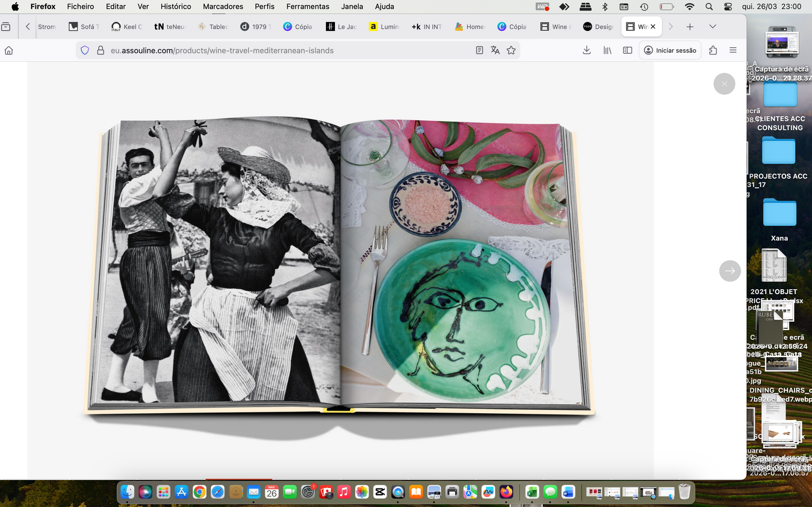Image resolution: width=812 pixels, height=507 pixels.
Task: Open the list all tabs chevron
Action: point(713,26)
